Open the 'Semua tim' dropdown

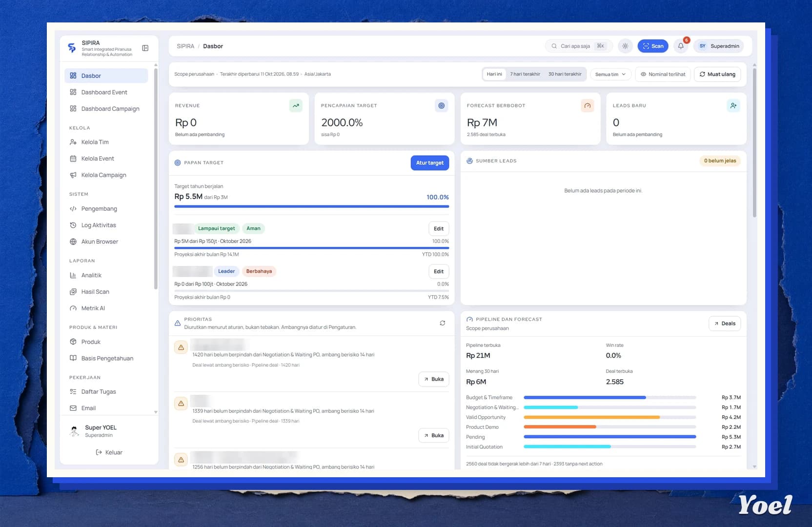click(x=610, y=74)
